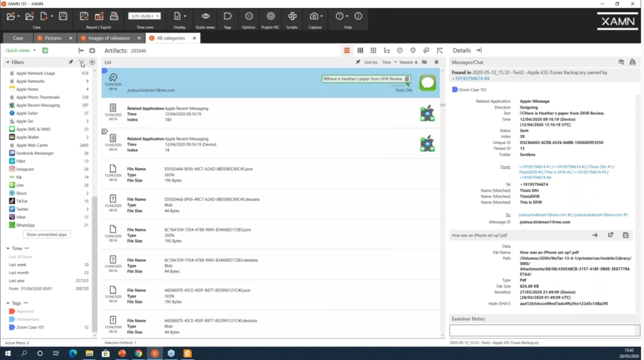Launch Project VIC toolbar icon

coord(270,16)
